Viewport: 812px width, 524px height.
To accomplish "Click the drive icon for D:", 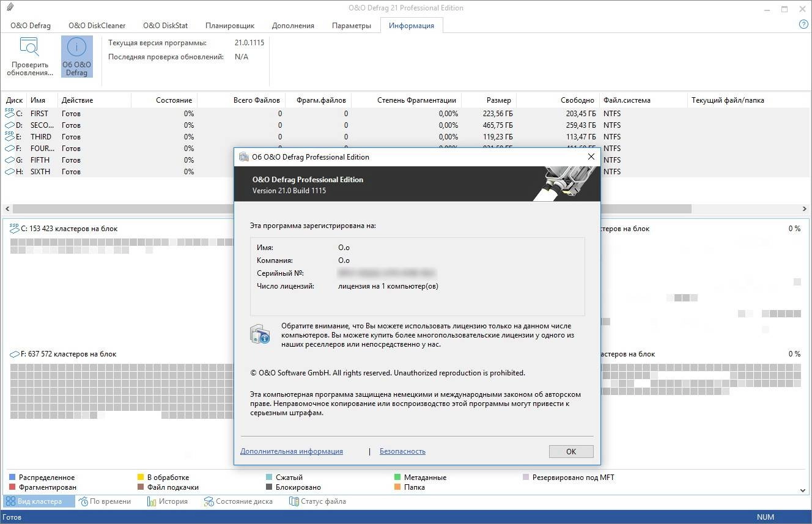I will (x=9, y=125).
